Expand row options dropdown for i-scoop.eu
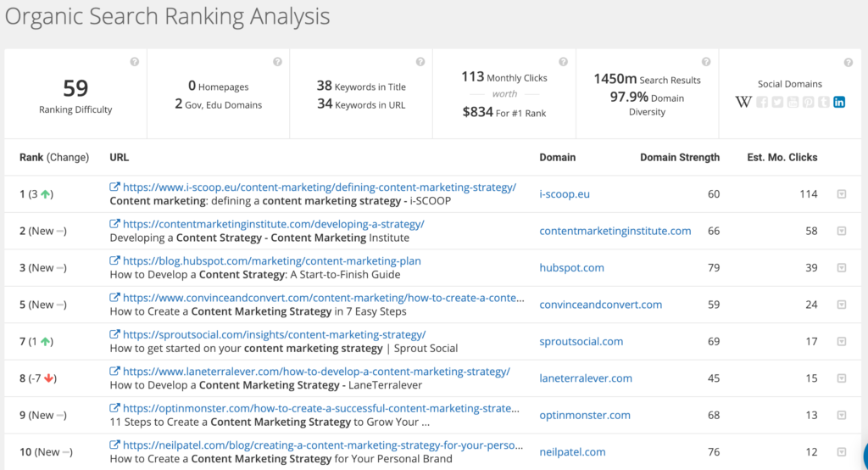868x470 pixels. point(842,194)
